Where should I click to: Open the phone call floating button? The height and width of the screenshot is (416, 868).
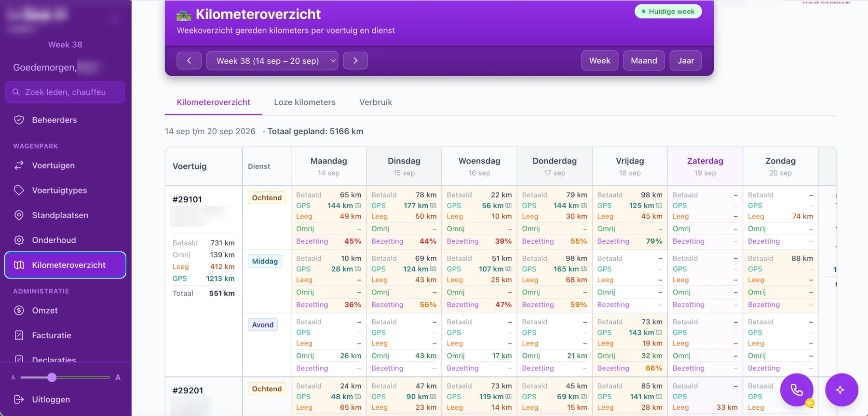(x=797, y=390)
